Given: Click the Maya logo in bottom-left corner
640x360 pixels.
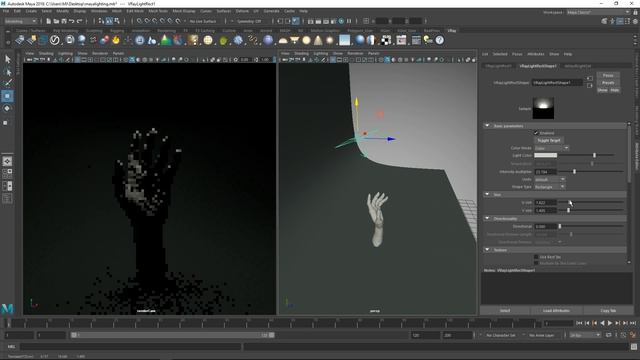Looking at the screenshot, I should click(x=7, y=309).
